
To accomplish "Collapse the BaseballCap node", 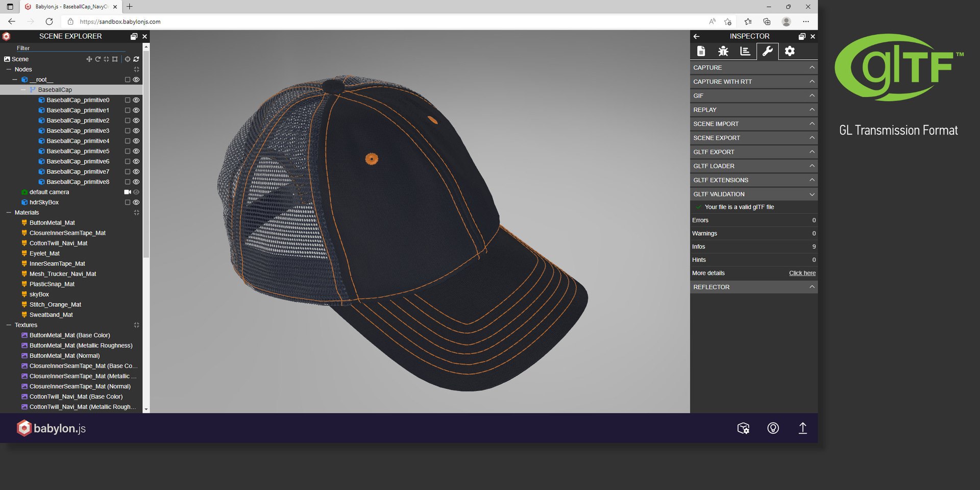I will point(23,90).
